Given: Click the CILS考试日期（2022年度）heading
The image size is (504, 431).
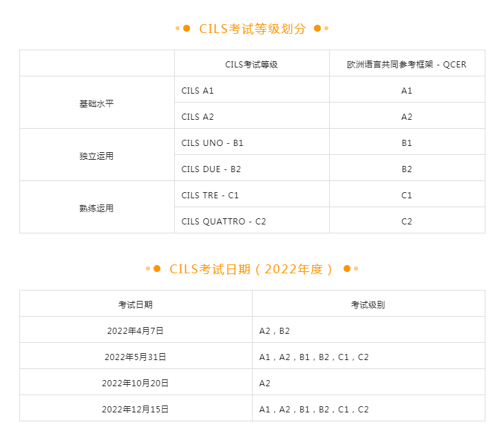Looking at the screenshot, I should point(252,269).
